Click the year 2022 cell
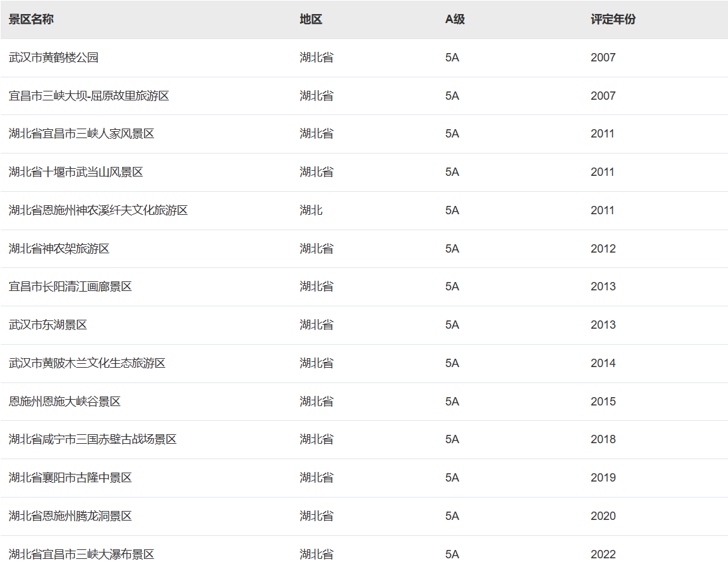728x573 pixels. [603, 554]
